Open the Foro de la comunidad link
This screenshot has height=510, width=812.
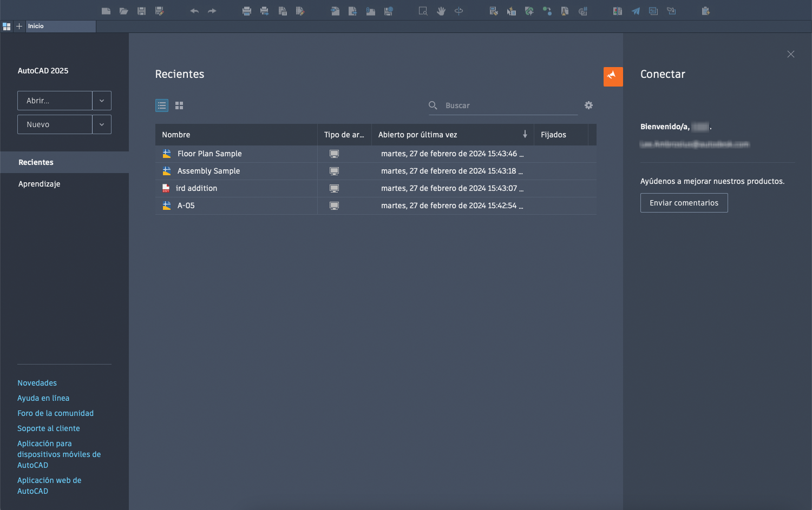[x=55, y=413]
